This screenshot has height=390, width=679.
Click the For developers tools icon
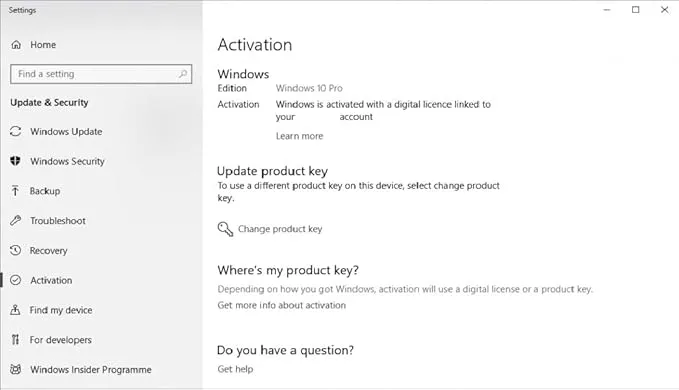16,340
